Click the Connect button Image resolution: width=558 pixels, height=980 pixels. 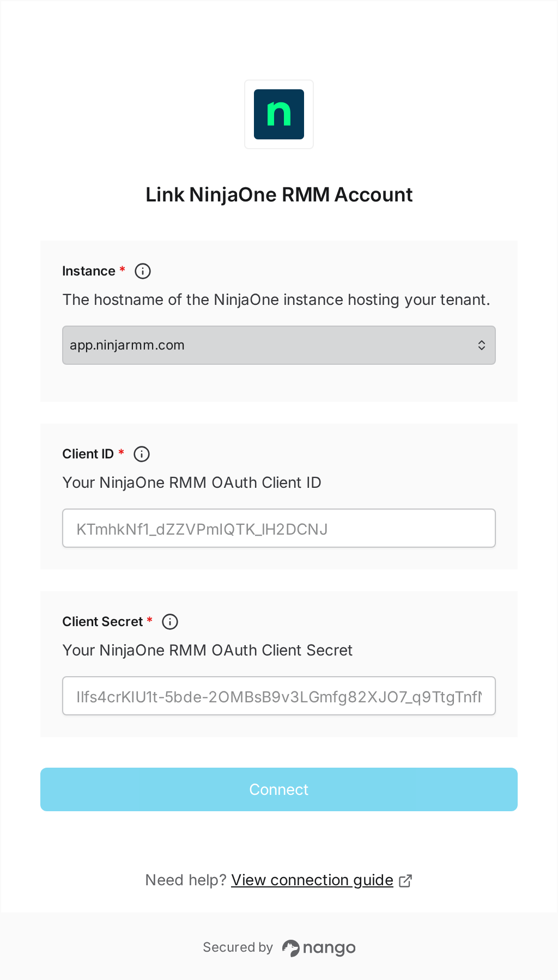click(x=279, y=789)
